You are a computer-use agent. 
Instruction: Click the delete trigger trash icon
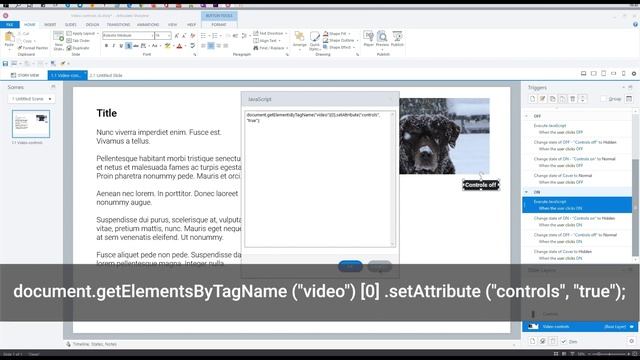573,99
